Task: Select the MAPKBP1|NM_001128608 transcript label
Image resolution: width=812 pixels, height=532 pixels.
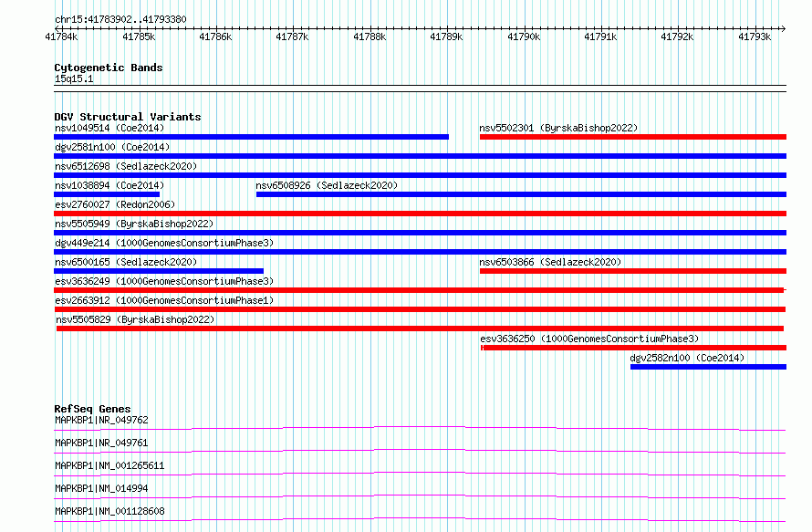Action: pos(109,511)
